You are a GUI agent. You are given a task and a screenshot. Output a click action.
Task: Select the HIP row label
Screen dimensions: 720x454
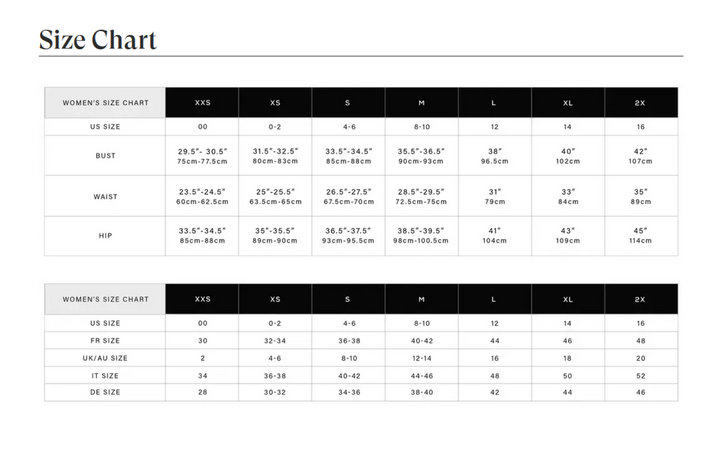105,236
